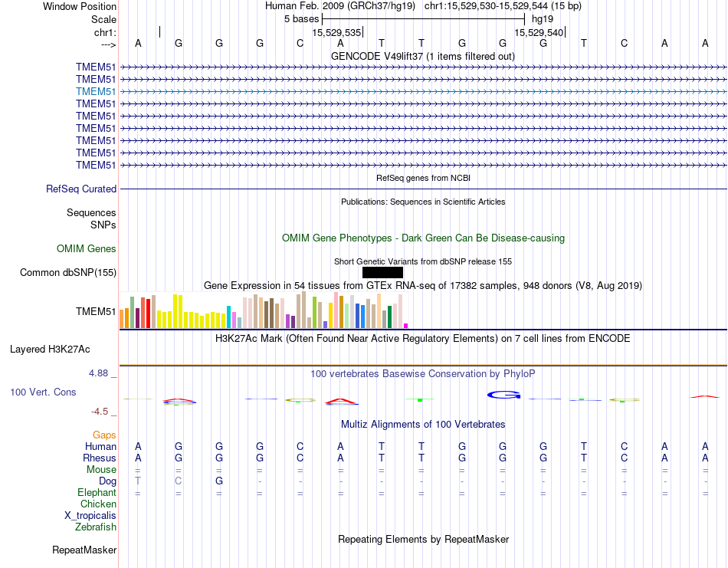Open the GTEx tissue expression bar chart
Viewport: 728px width, 568px height.
coord(264,310)
